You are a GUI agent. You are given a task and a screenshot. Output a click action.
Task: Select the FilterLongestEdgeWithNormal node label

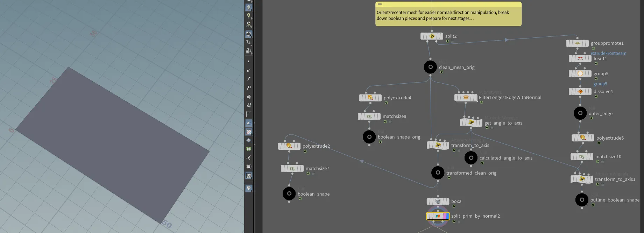[x=510, y=98]
